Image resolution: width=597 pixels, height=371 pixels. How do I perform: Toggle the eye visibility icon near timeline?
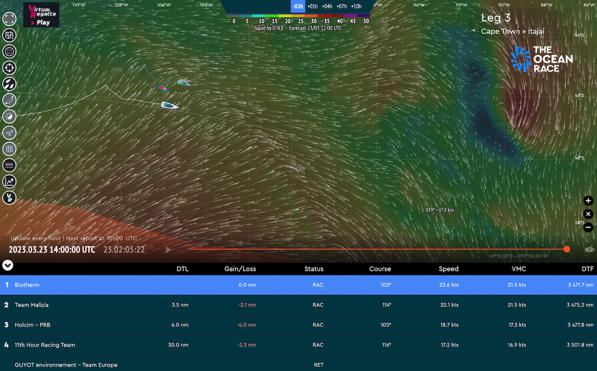(x=589, y=249)
